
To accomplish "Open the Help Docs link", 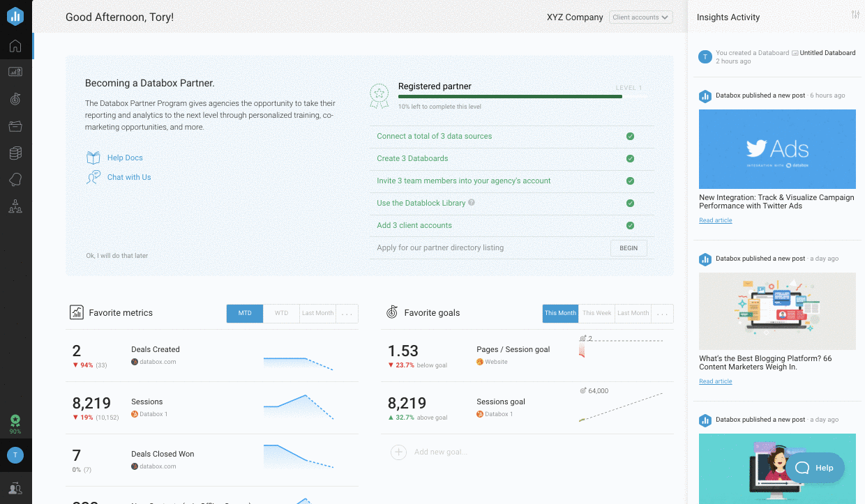I will click(x=125, y=158).
